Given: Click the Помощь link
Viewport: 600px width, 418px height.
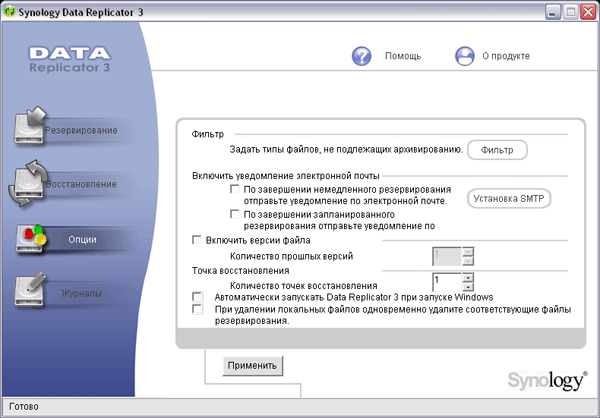Looking at the screenshot, I should coord(403,56).
